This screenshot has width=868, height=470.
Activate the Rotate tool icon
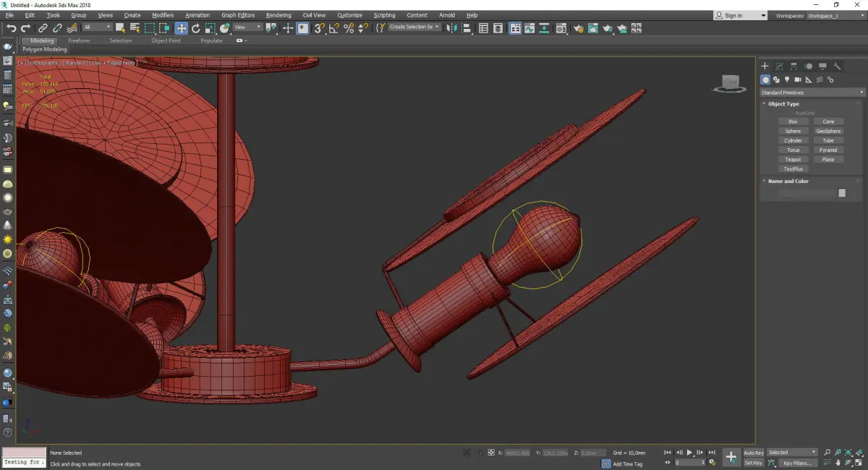pos(195,28)
